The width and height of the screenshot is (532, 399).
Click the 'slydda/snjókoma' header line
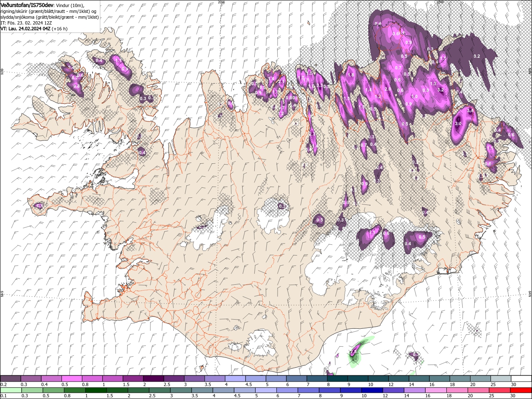(x=49, y=17)
